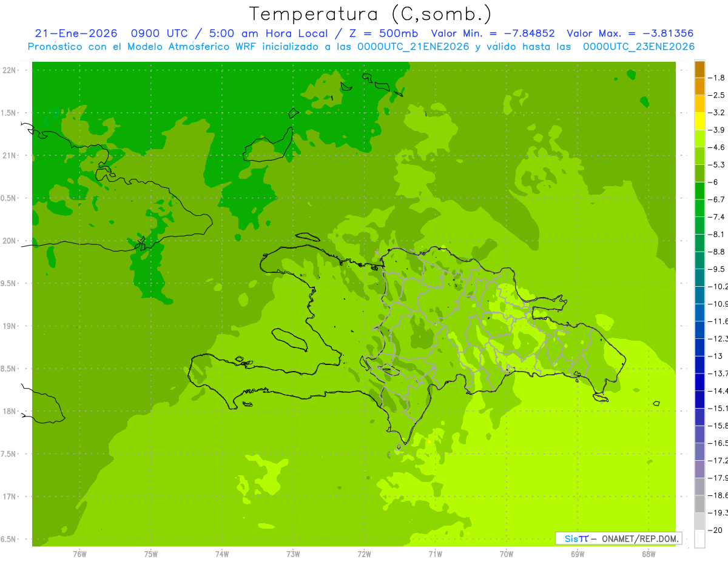
Task: Click the "Valor Min. = -7.84852" text
Action: (493, 33)
